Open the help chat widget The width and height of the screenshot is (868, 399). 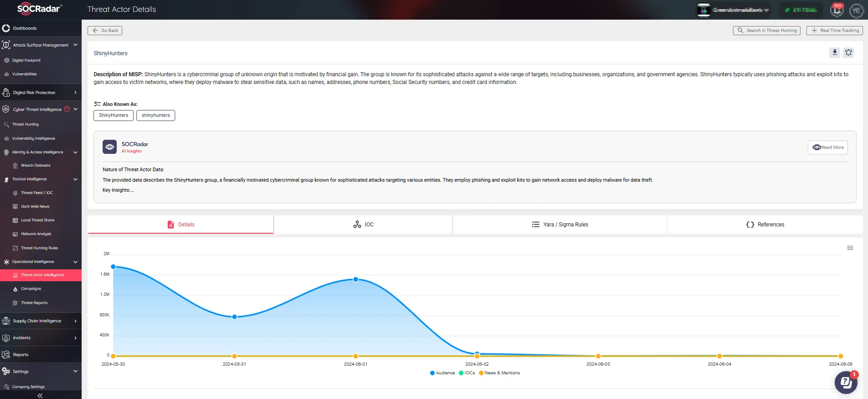tap(846, 383)
